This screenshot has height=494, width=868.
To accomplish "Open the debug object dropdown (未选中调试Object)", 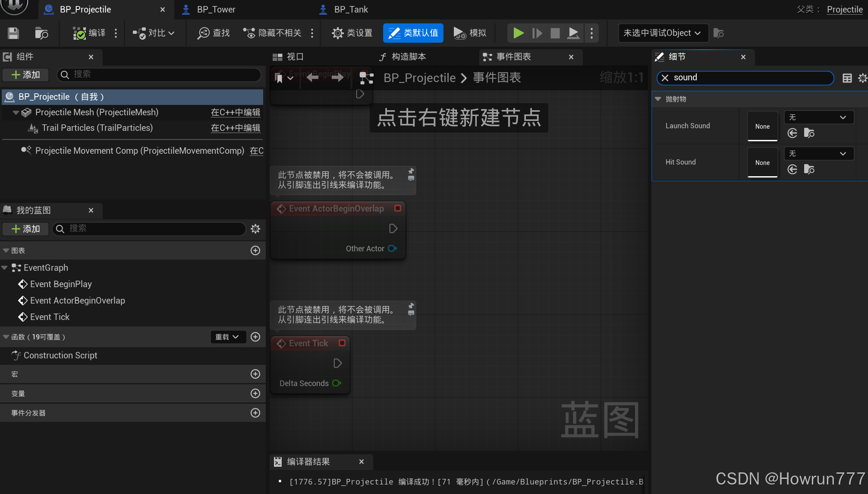I will 663,33.
